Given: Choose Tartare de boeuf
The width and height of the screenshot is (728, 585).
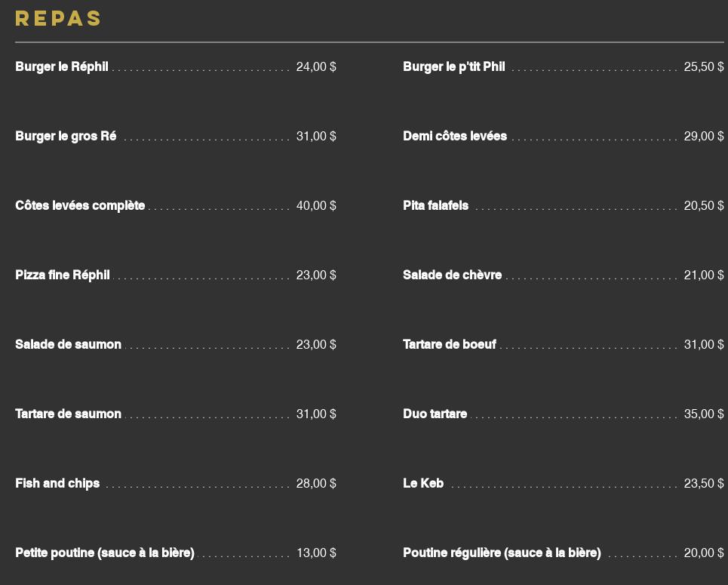Looking at the screenshot, I should pos(450,344).
